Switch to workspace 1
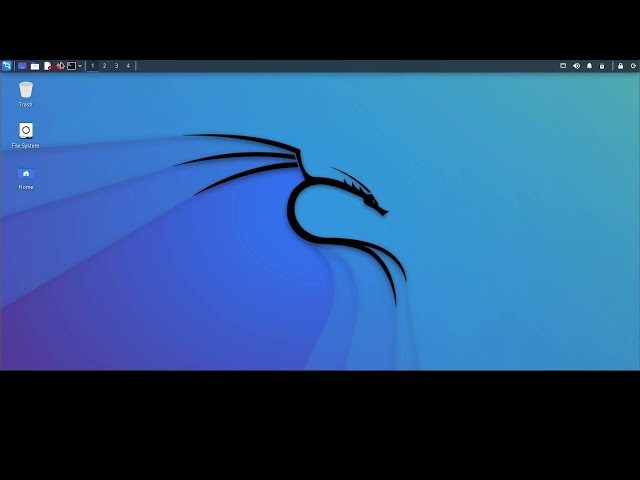 pos(93,66)
